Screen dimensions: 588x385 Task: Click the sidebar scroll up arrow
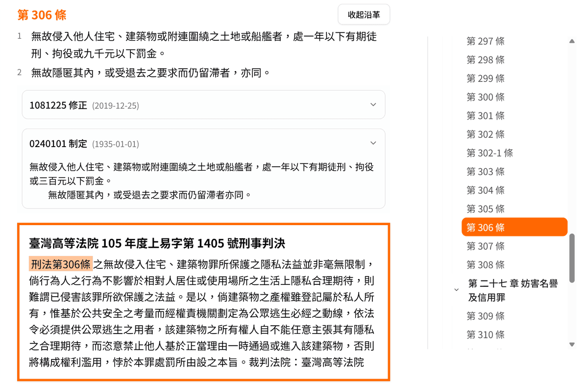tap(572, 42)
